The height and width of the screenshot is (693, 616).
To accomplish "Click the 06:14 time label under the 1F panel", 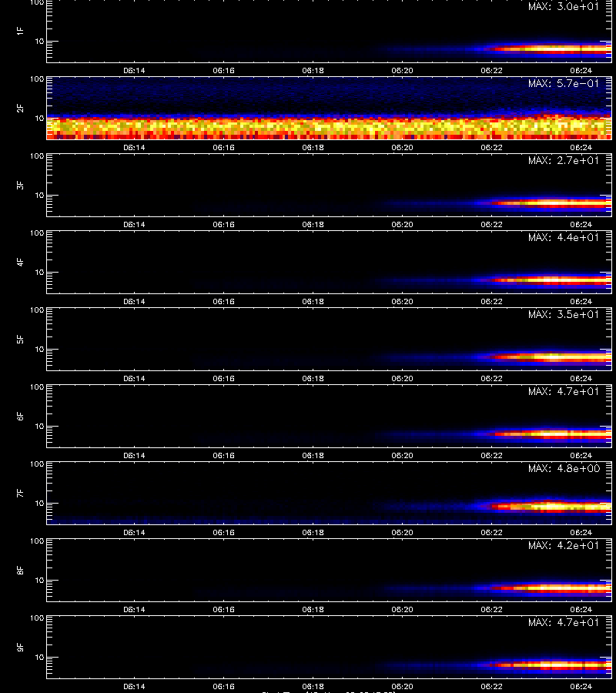I will point(134,70).
